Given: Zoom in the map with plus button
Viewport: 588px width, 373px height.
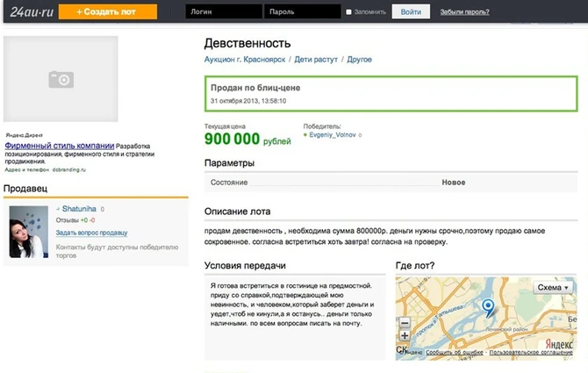Looking at the screenshot, I should click(x=405, y=335).
